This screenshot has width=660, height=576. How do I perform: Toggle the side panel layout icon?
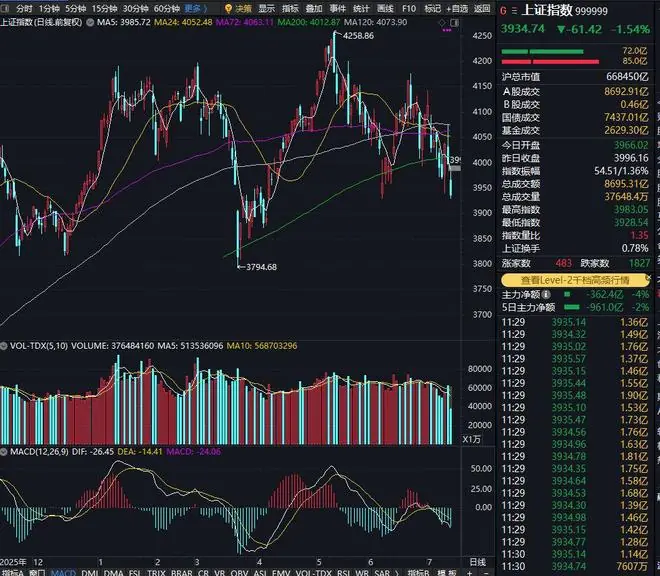(454, 22)
